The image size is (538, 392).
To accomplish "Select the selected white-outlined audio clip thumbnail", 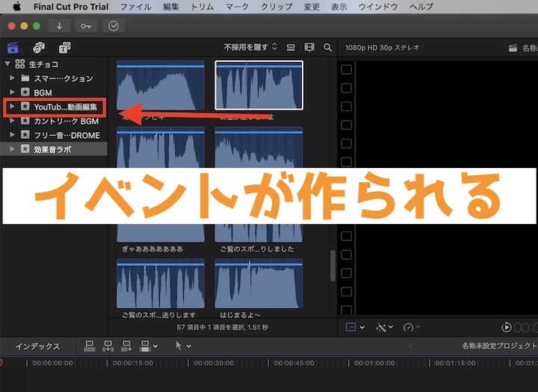I will pyautogui.click(x=259, y=85).
